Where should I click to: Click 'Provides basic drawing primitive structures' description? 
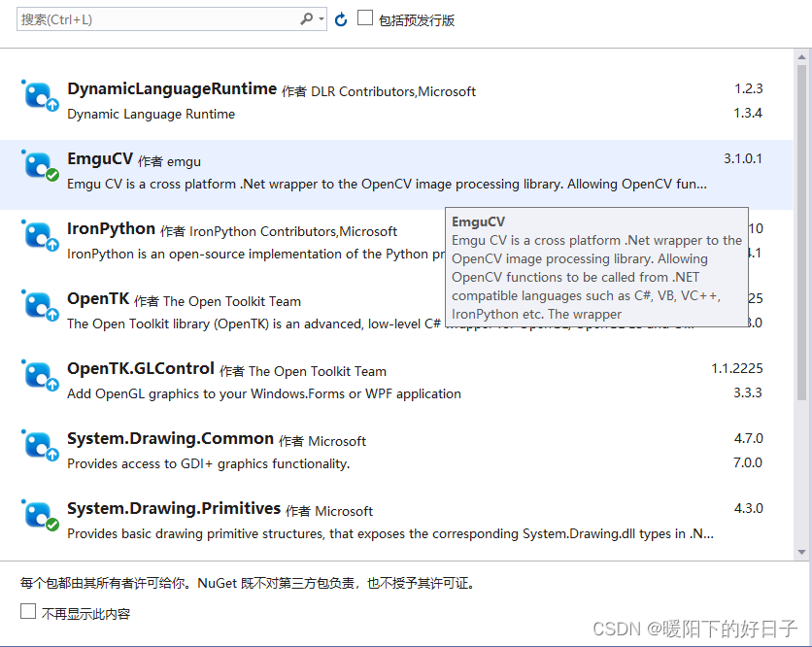click(x=390, y=533)
